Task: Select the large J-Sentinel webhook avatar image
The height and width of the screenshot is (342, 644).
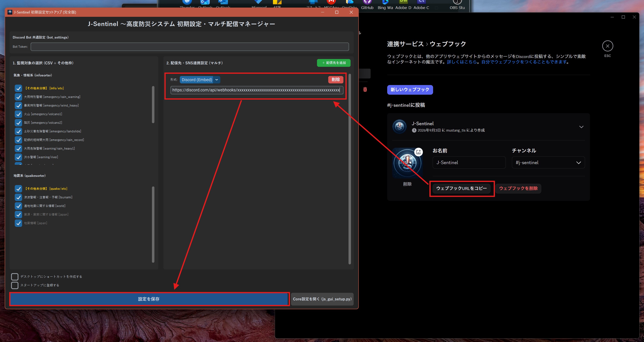Action: click(x=407, y=163)
